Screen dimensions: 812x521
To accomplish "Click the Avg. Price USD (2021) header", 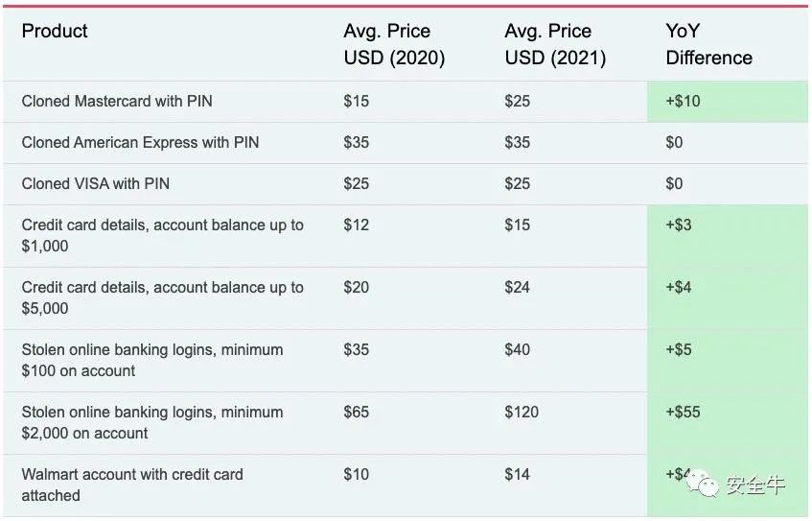I will 555,44.
